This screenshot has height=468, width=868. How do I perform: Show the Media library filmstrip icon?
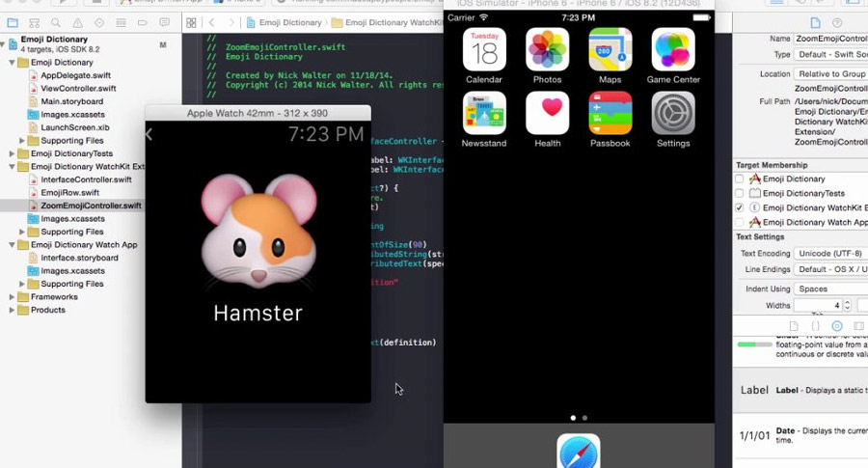coord(858,325)
